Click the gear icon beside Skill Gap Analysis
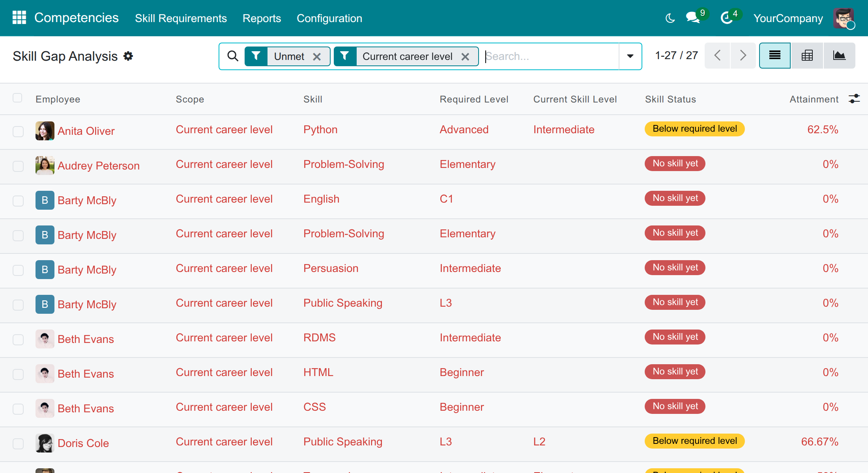The width and height of the screenshot is (868, 473). pos(128,56)
